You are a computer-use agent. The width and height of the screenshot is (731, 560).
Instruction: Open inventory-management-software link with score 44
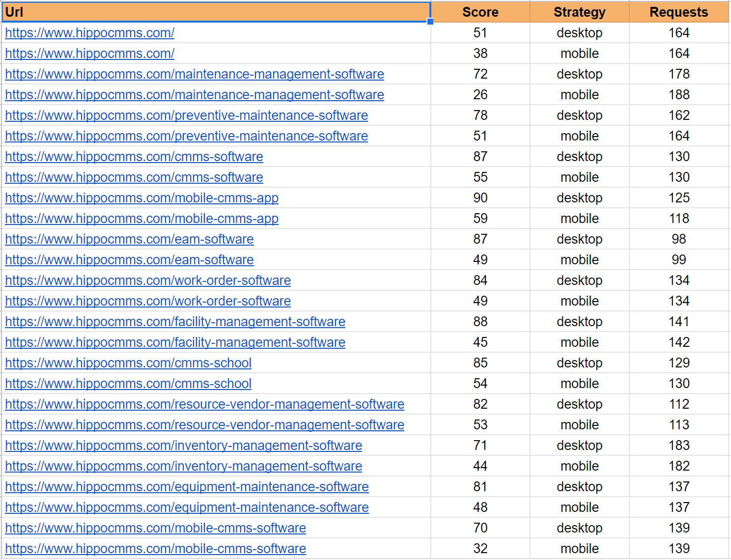point(184,466)
